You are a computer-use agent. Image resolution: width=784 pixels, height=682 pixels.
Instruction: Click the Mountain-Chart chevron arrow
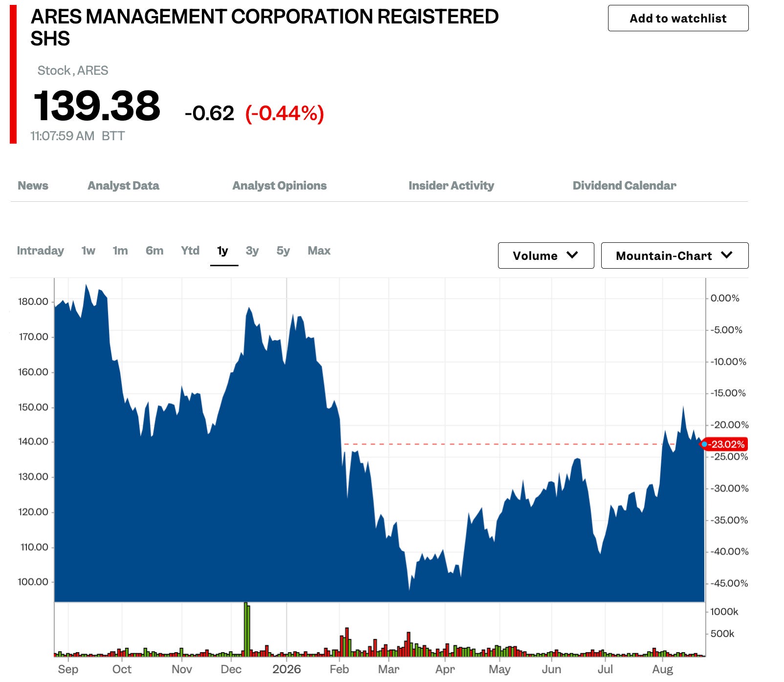727,255
